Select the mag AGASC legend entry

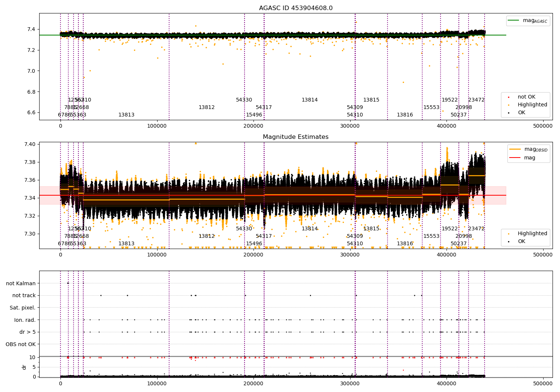point(527,21)
